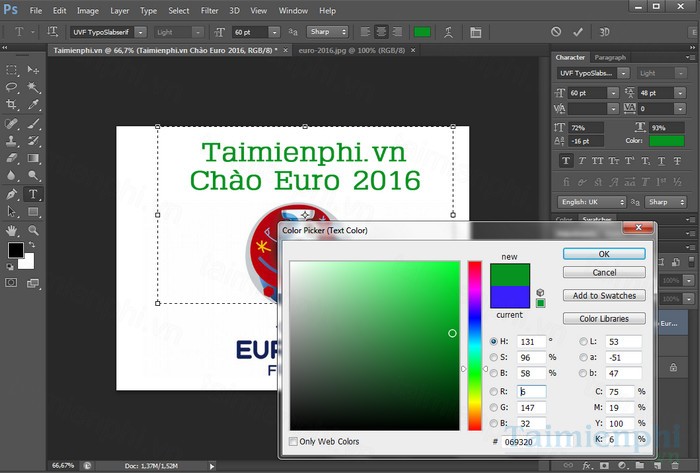Switch to the Paragraph tab
Viewport: 700px width, 473px height.
610,58
